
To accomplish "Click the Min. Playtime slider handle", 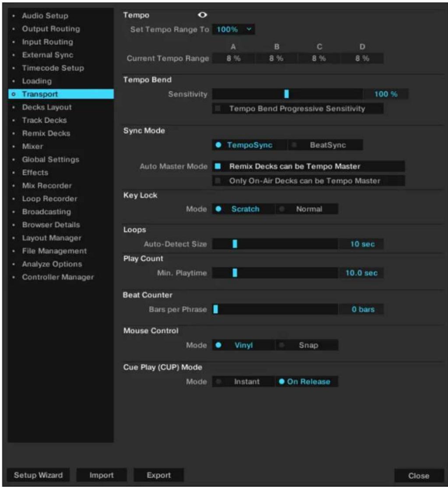I will [235, 273].
